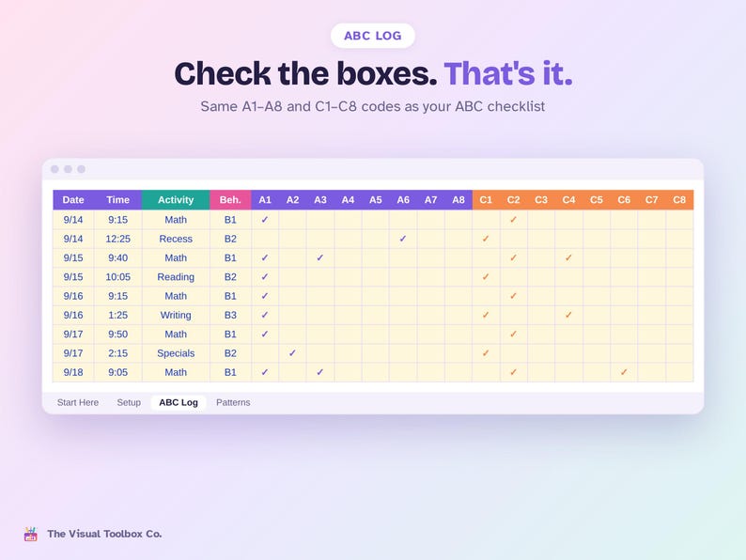Viewport: 746px width, 560px height.
Task: Select the 2:15 time cell
Action: 118,353
